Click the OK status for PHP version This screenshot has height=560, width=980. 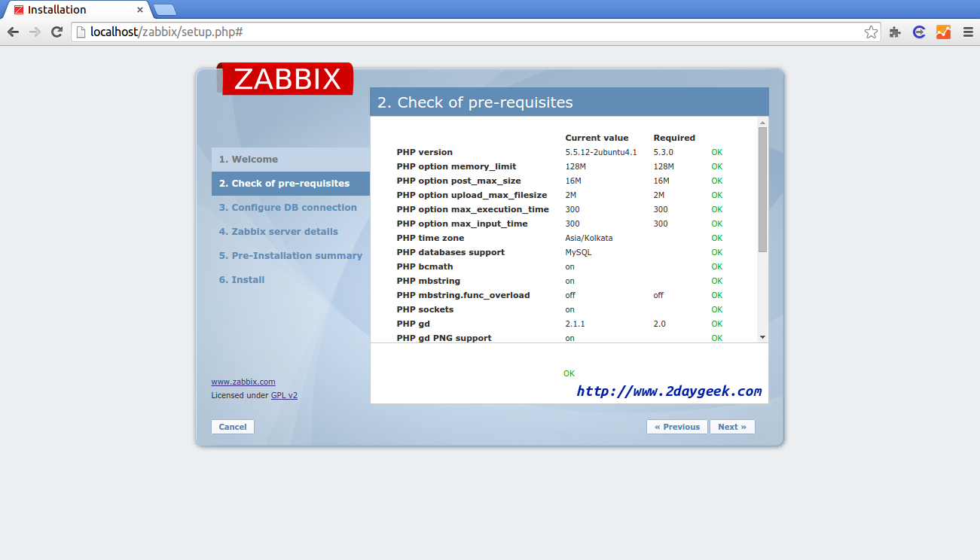(x=717, y=152)
